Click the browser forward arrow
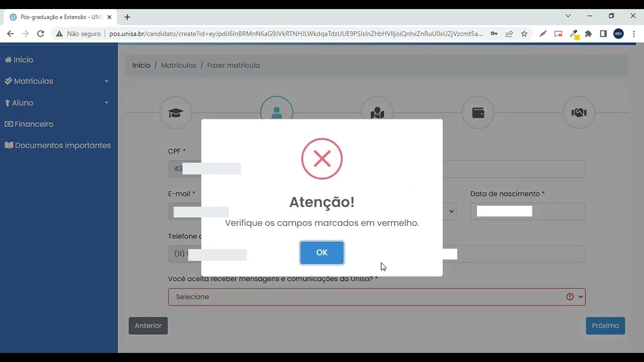Viewport: 644px width, 362px height. (26, 34)
